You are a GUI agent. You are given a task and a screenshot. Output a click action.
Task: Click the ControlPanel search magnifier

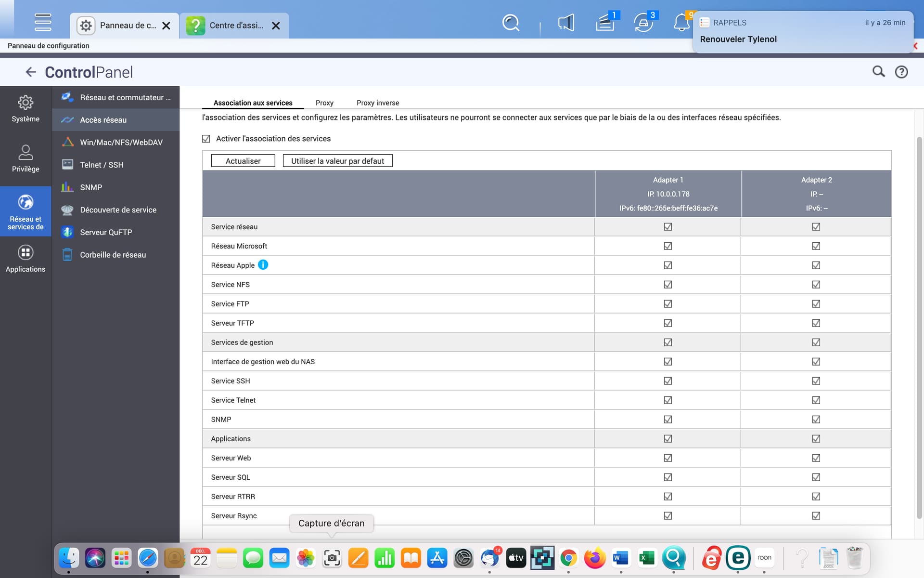(879, 72)
